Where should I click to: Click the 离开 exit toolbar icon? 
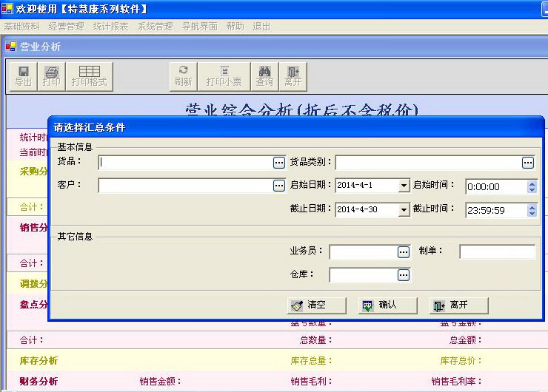pyautogui.click(x=293, y=76)
